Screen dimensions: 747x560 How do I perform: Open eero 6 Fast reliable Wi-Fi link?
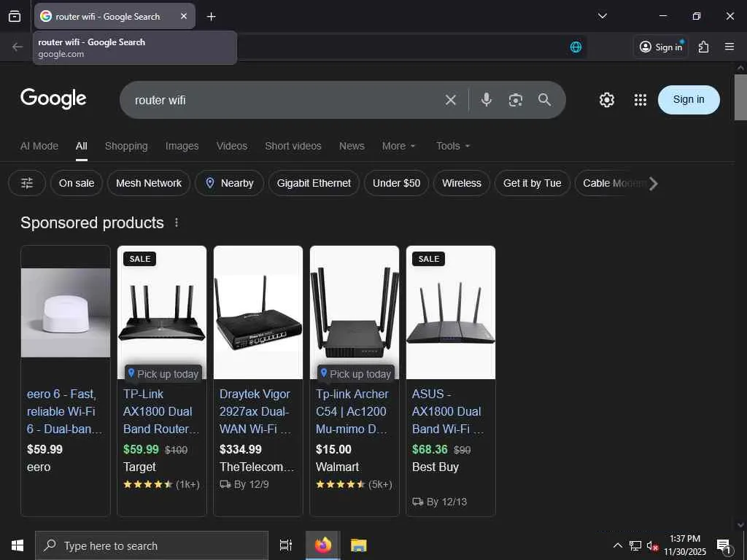pyautogui.click(x=64, y=411)
